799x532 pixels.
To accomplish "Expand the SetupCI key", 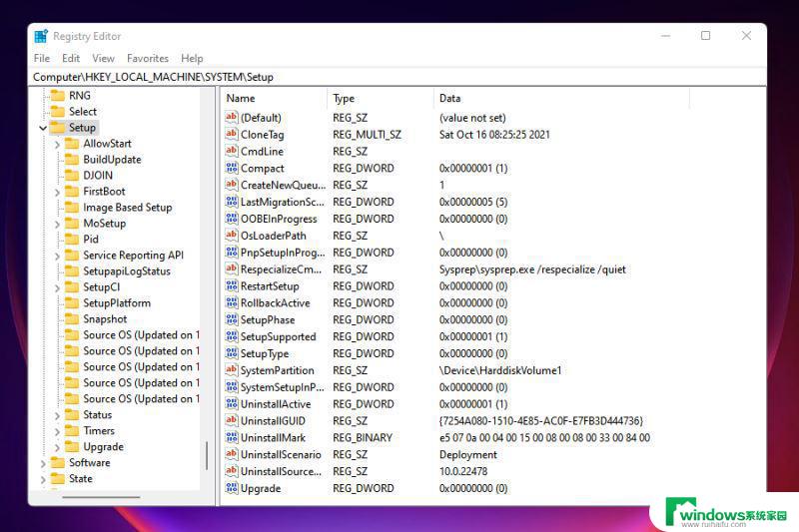I will tap(57, 288).
